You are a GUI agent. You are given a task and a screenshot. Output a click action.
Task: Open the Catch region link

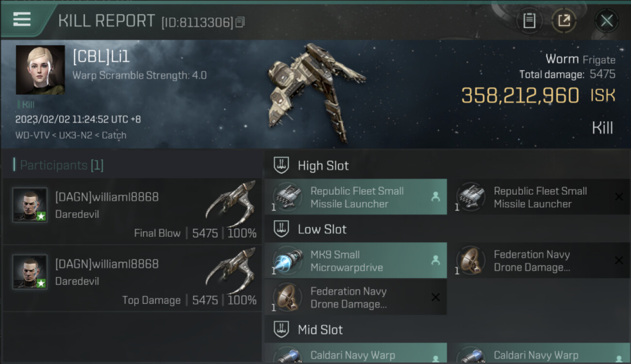coord(114,135)
